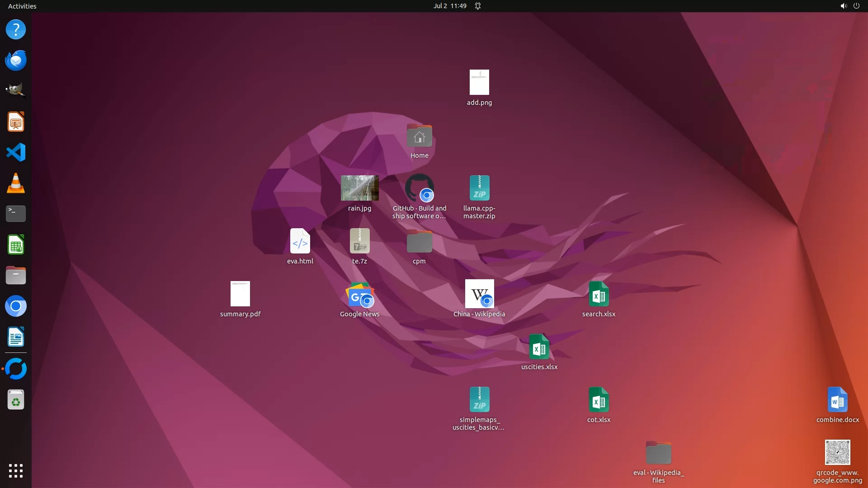This screenshot has height=488, width=868.
Task: Open LibreOffice Calc in the dock
Action: coord(16,245)
